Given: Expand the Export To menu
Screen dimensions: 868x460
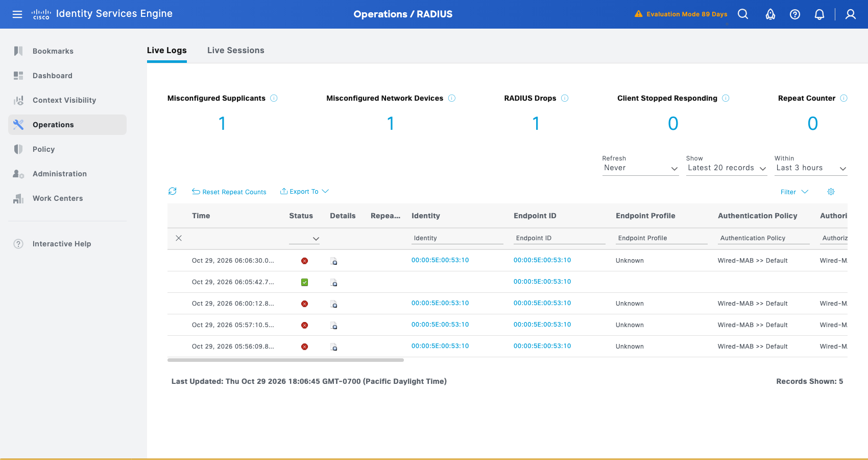Looking at the screenshot, I should point(304,192).
